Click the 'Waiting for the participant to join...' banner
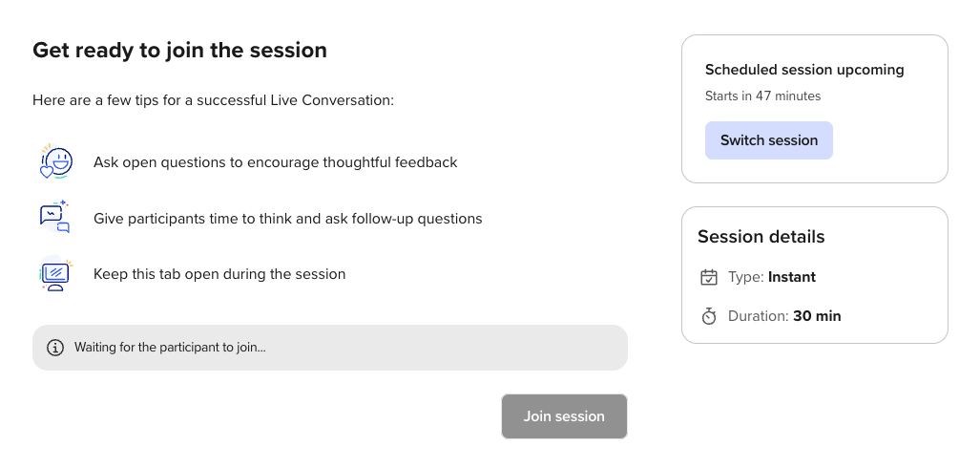This screenshot has height=468, width=980. 330,348
